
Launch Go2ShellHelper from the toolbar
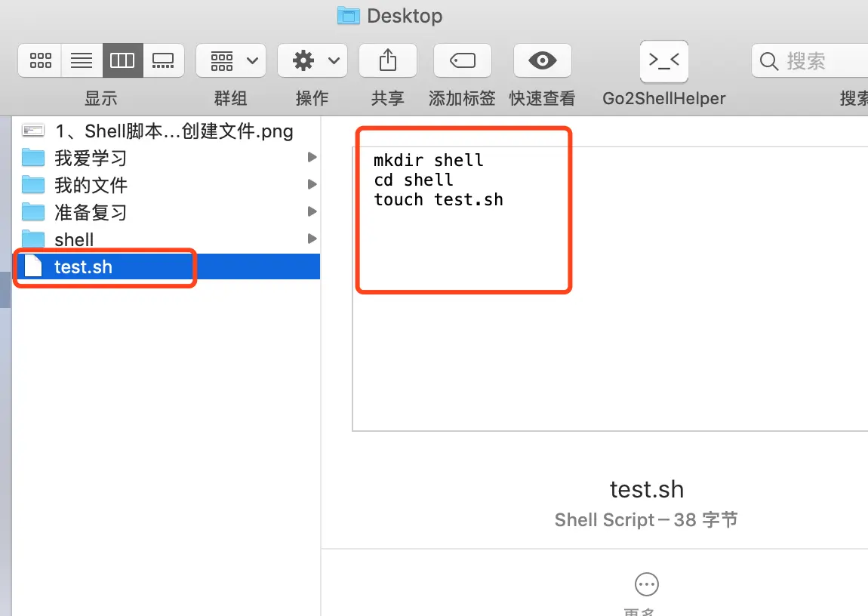point(663,60)
